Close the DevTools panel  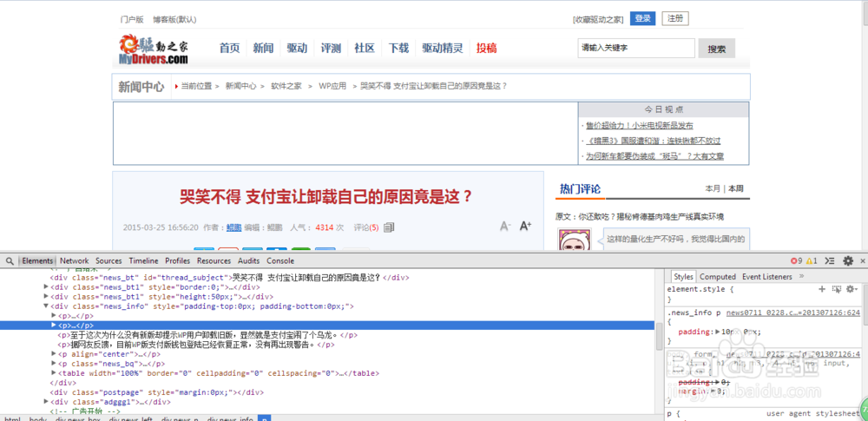pyautogui.click(x=863, y=261)
